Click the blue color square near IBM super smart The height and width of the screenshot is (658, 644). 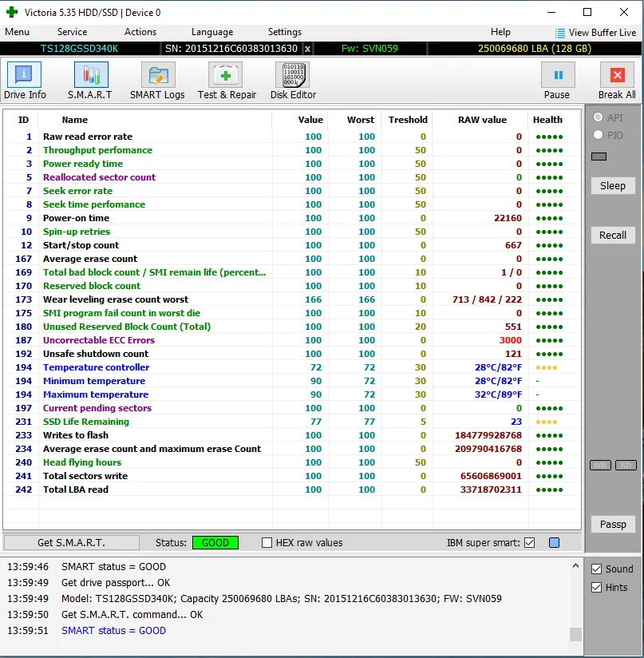(x=554, y=542)
